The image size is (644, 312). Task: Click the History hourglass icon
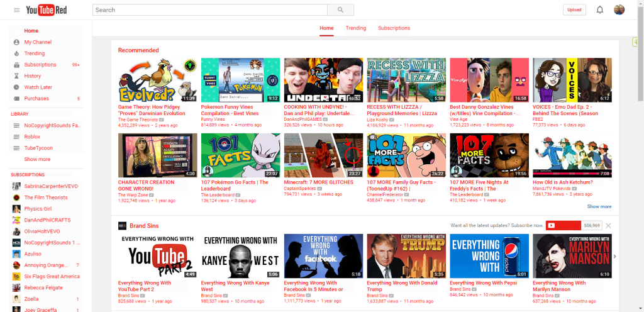tap(16, 76)
